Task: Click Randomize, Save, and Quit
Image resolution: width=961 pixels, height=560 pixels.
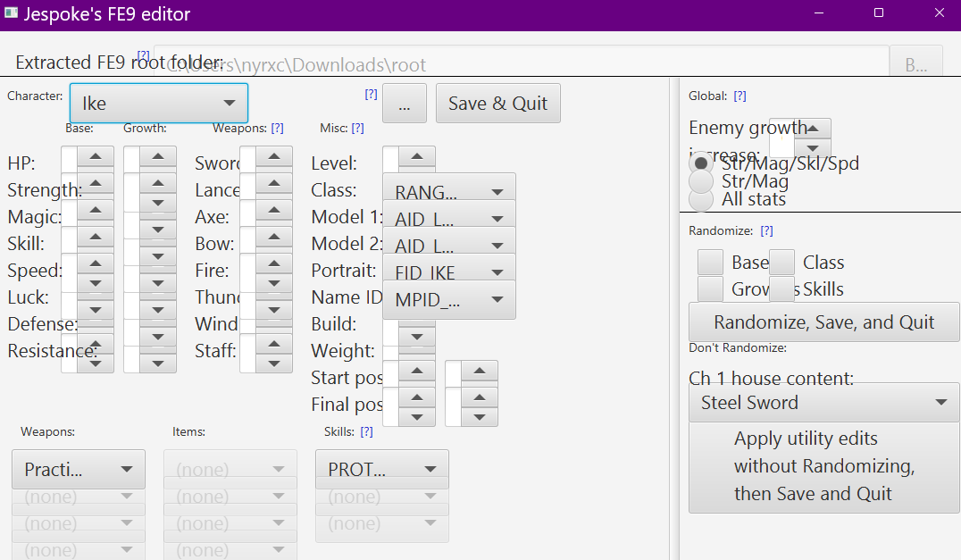Action: pyautogui.click(x=823, y=322)
